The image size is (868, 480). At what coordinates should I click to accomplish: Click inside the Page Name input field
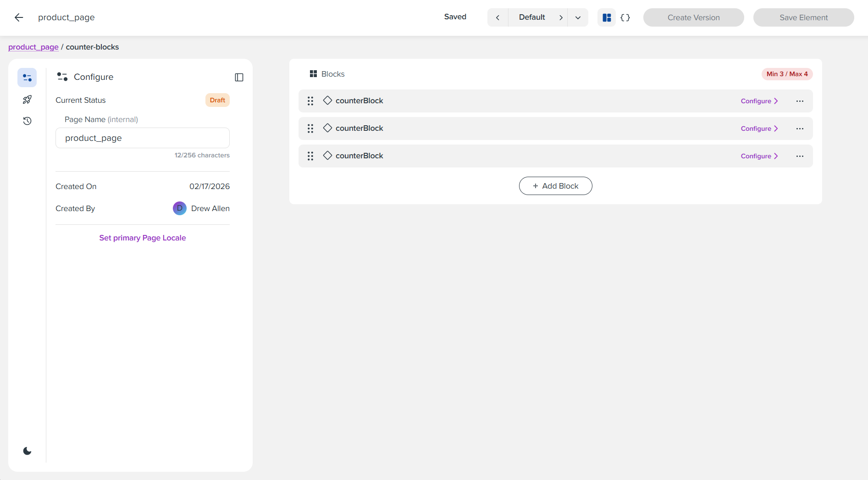tap(142, 138)
